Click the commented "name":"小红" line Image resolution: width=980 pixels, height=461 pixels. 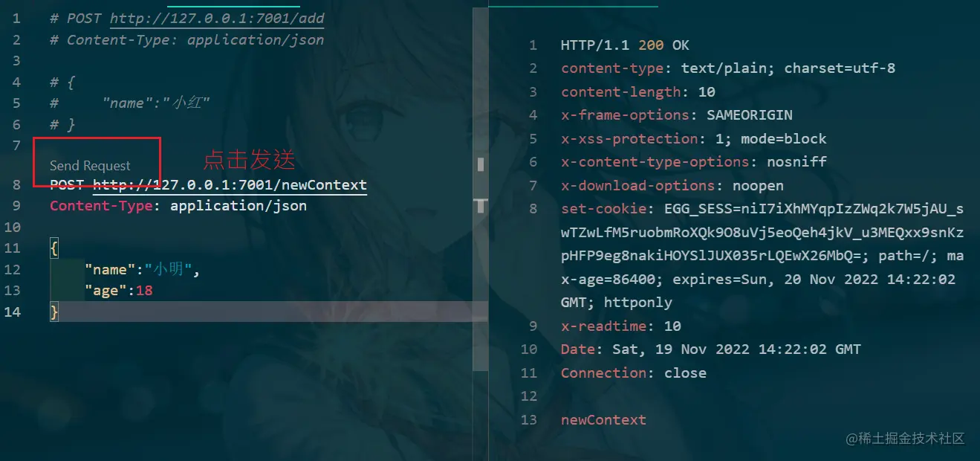click(x=156, y=103)
